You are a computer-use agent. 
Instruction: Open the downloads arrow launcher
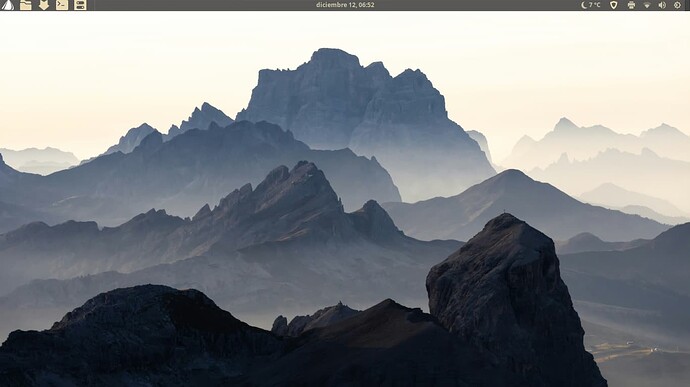coord(44,5)
